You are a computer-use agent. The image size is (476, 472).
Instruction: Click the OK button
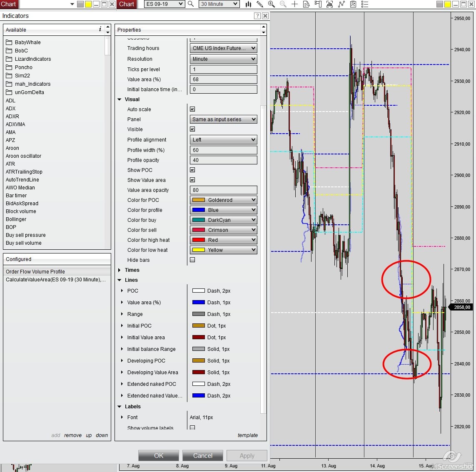[159, 456]
